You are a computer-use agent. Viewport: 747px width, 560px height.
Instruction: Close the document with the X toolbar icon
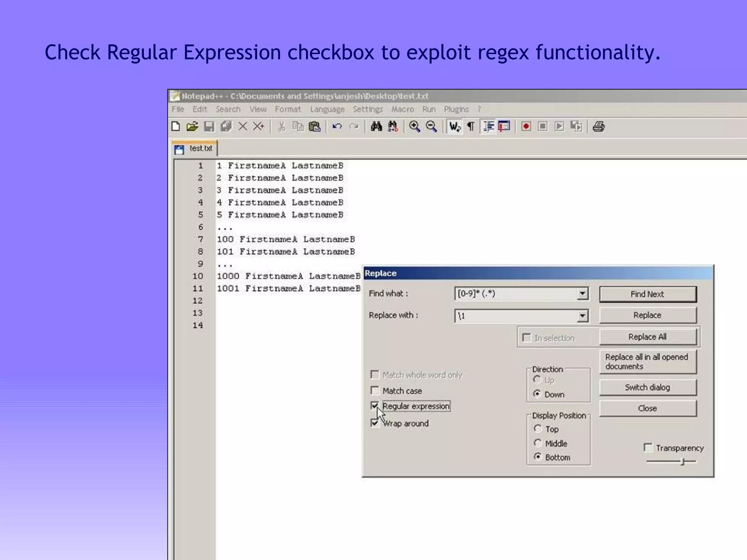click(x=243, y=127)
